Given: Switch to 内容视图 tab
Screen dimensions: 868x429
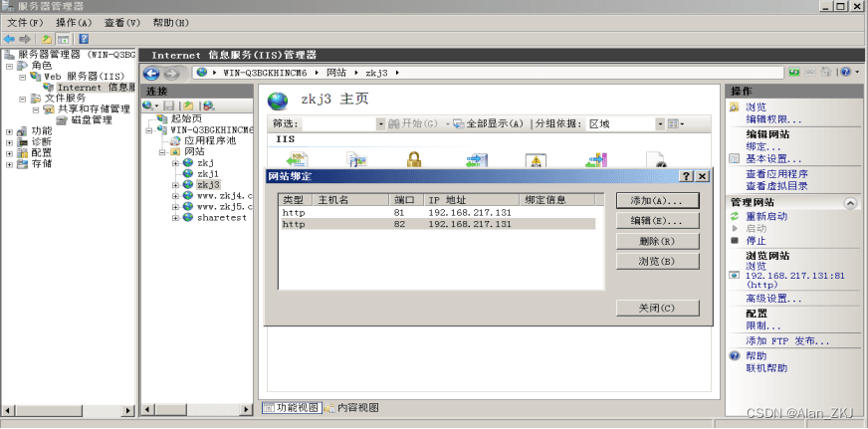Looking at the screenshot, I should click(352, 408).
